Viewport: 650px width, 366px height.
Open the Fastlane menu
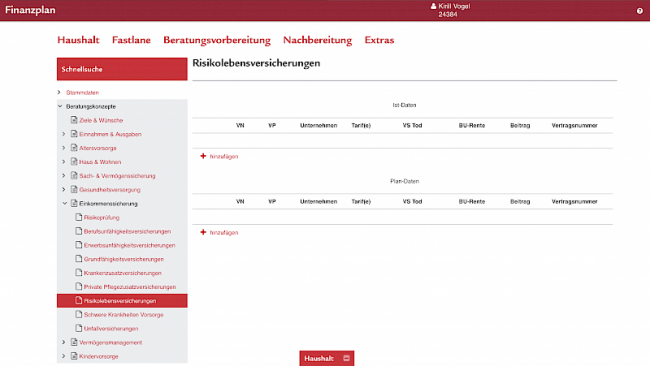pos(131,40)
